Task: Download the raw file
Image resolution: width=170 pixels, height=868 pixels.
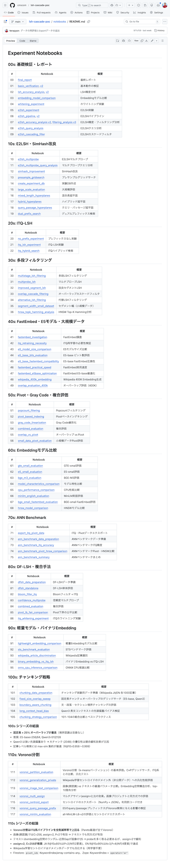Action: tap(147, 41)
